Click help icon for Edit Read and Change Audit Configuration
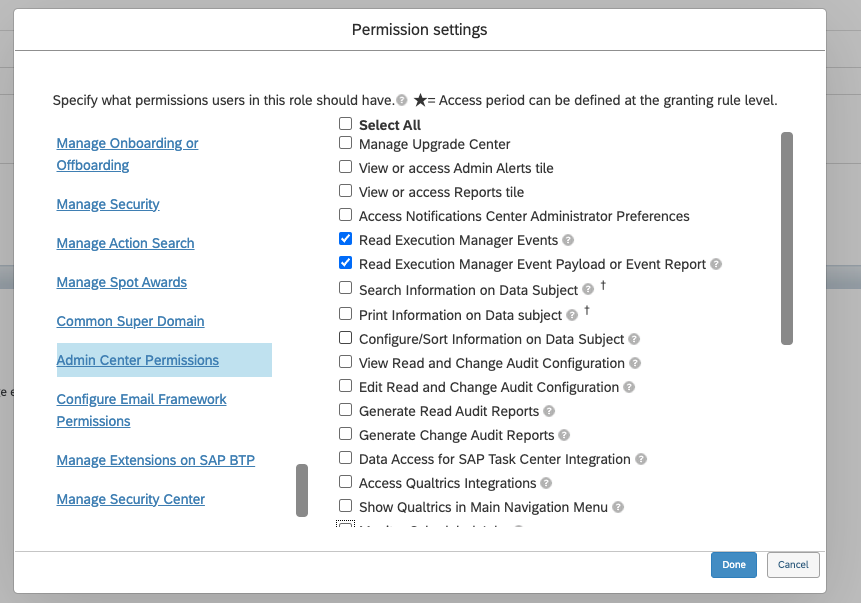The image size is (861, 603). pos(629,388)
